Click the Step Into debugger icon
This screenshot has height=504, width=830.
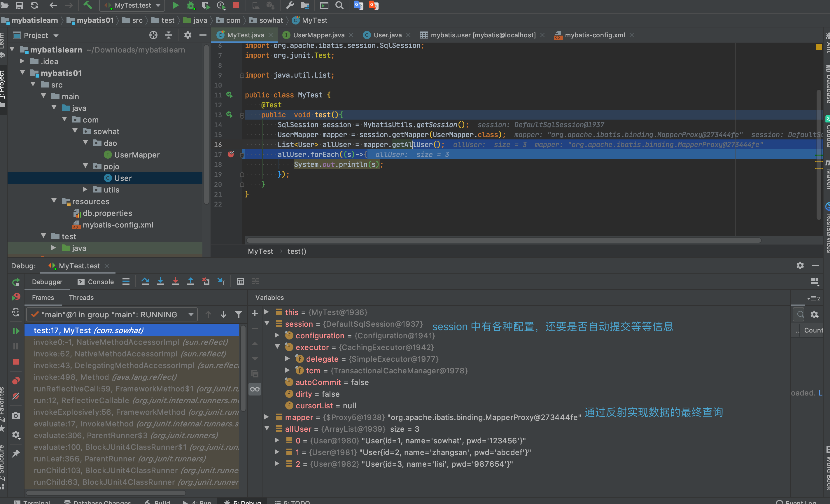coord(160,281)
